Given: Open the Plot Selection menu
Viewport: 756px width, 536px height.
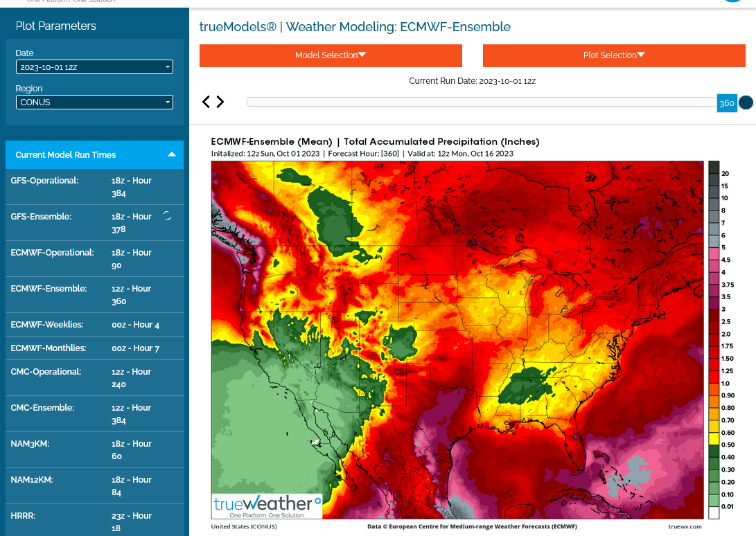Looking at the screenshot, I should (614, 55).
